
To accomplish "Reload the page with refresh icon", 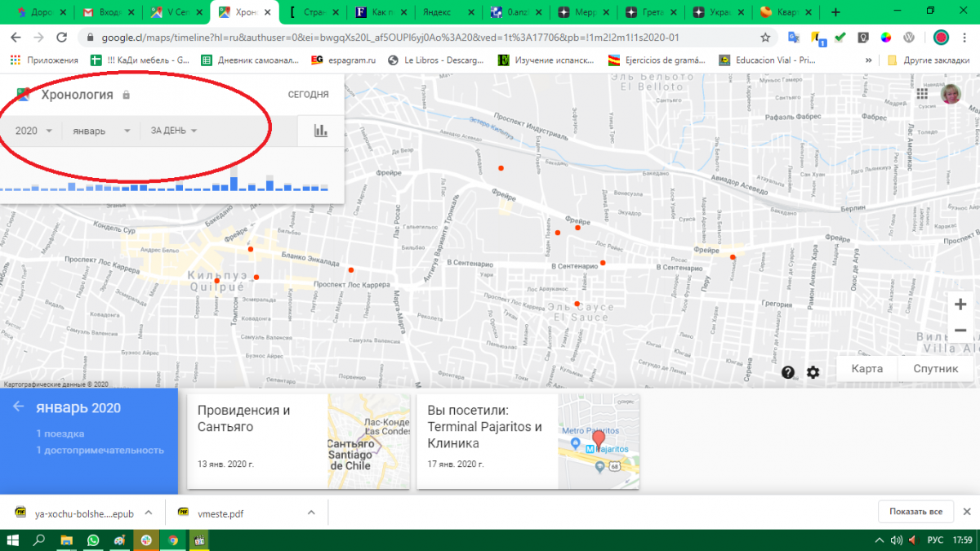I will (61, 38).
